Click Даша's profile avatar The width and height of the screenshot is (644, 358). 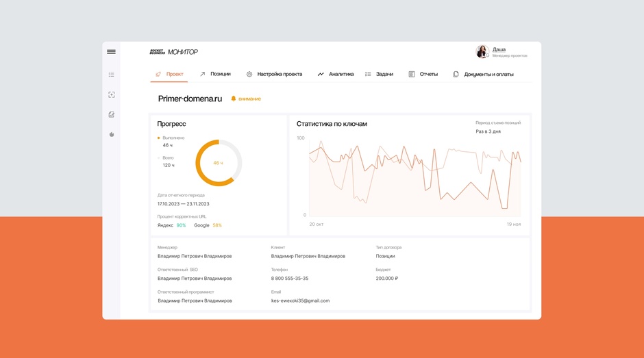(482, 51)
